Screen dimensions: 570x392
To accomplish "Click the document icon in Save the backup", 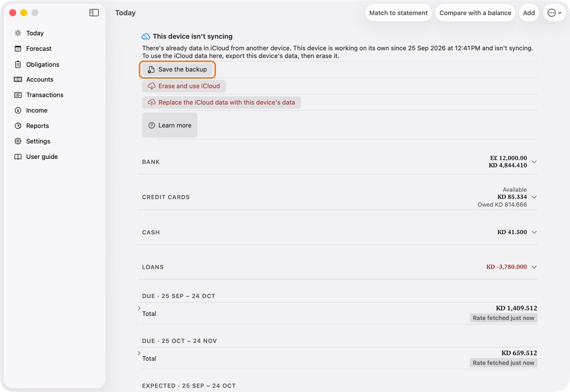I will pyautogui.click(x=151, y=70).
